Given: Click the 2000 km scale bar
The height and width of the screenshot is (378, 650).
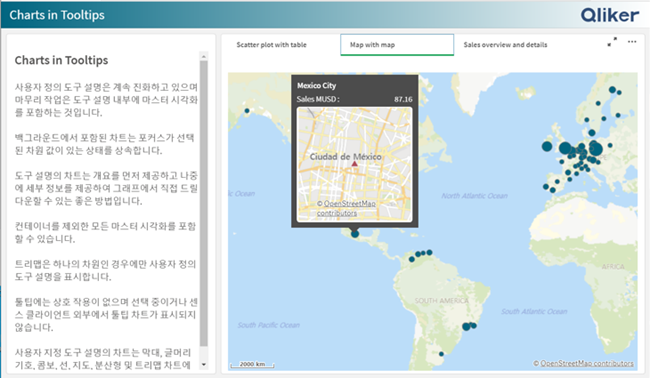Looking at the screenshot, I should [252, 364].
